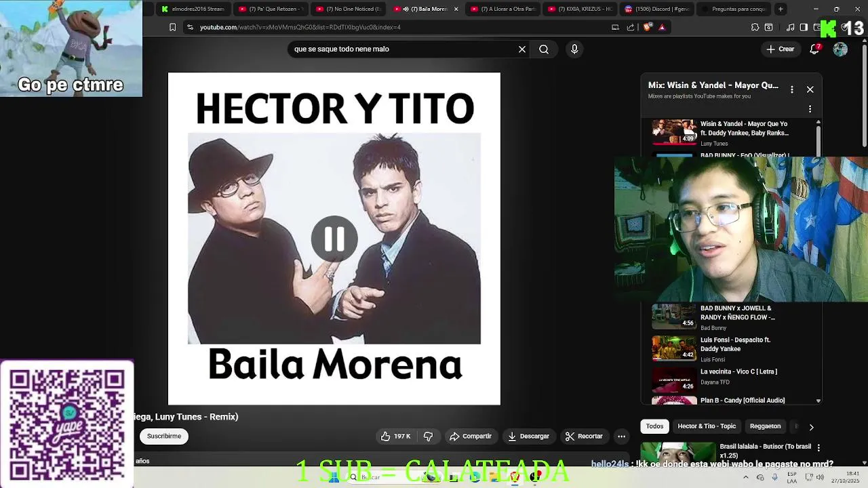
Task: Close the Mix playlist panel
Action: (810, 89)
